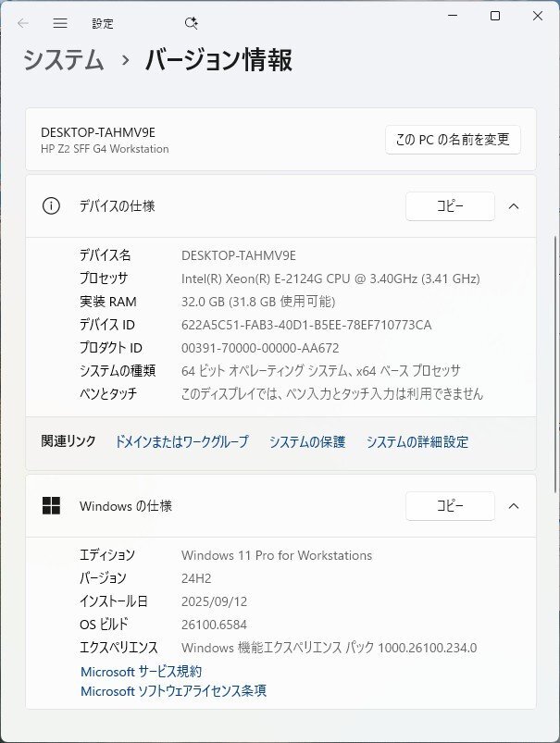The height and width of the screenshot is (743, 560).
Task: Minimize the settings window
Action: click(453, 16)
